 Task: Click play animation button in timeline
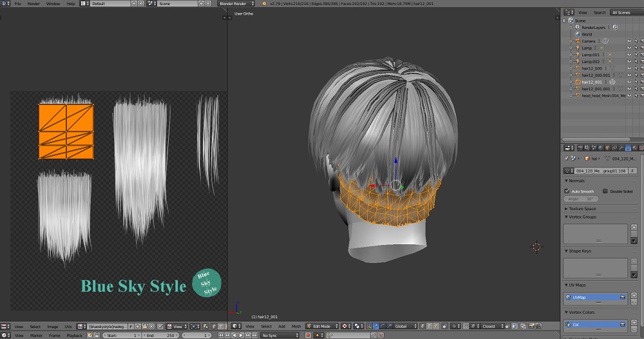[x=241, y=335]
